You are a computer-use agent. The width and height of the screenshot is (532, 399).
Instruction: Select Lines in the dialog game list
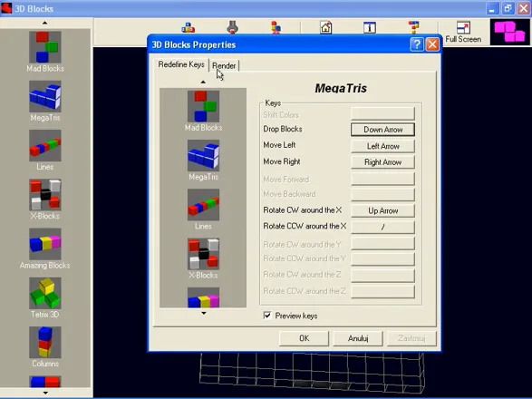point(203,209)
